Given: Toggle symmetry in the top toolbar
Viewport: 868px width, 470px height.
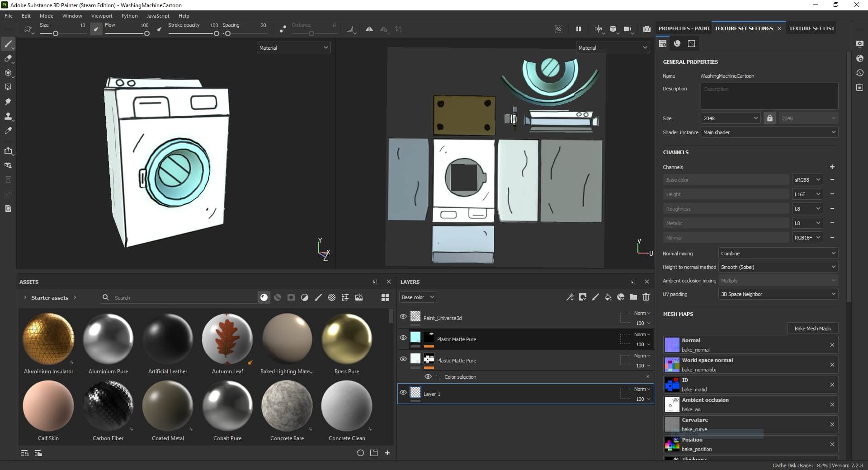Looking at the screenshot, I should [x=369, y=29].
